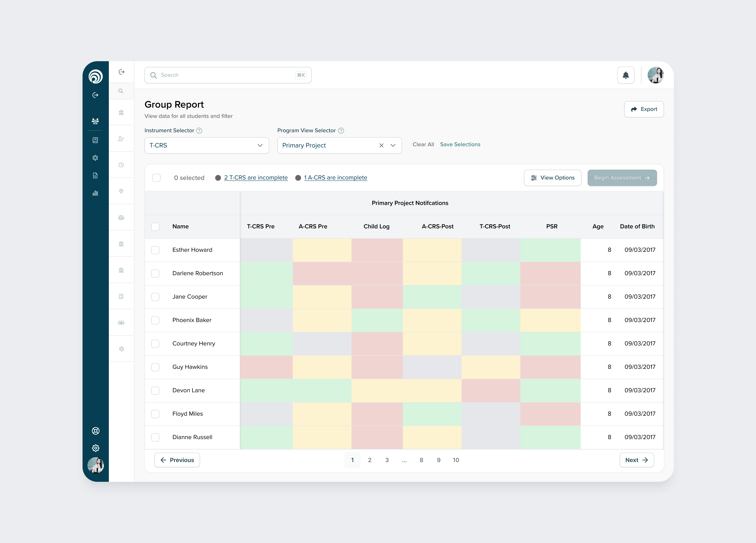Open the View Options menu

[552, 178]
